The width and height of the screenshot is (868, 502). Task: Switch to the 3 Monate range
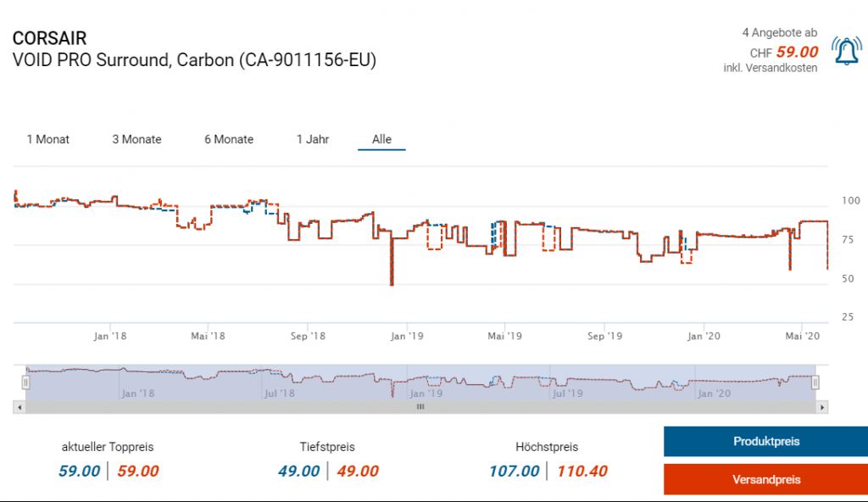136,139
